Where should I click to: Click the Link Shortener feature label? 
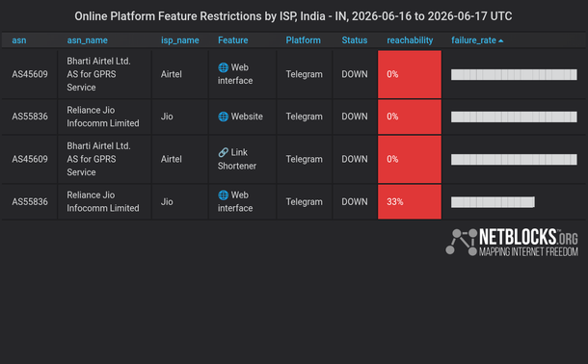(x=237, y=159)
